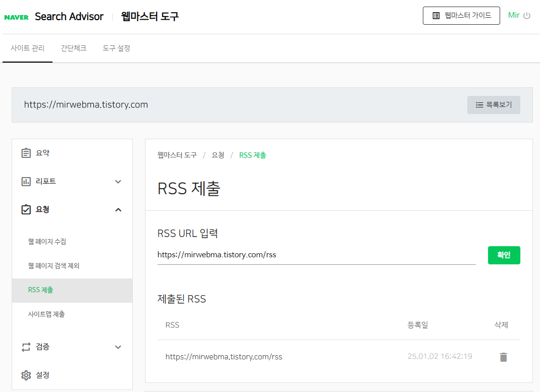Collapse the 요청 menu chevron
This screenshot has width=540, height=392.
(118, 210)
